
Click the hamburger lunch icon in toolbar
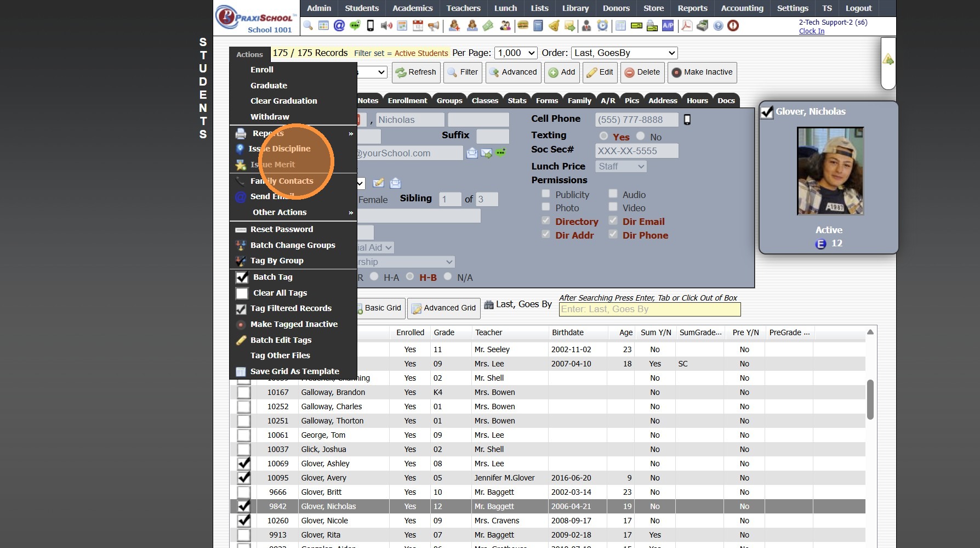[523, 25]
